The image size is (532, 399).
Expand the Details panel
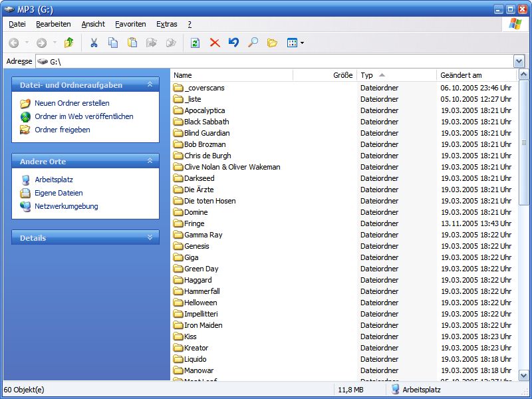(150, 237)
